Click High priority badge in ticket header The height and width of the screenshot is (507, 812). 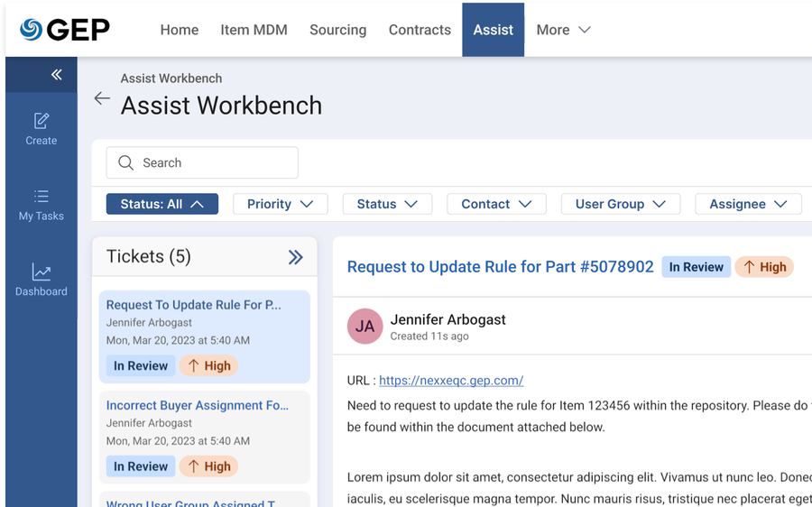pos(764,267)
